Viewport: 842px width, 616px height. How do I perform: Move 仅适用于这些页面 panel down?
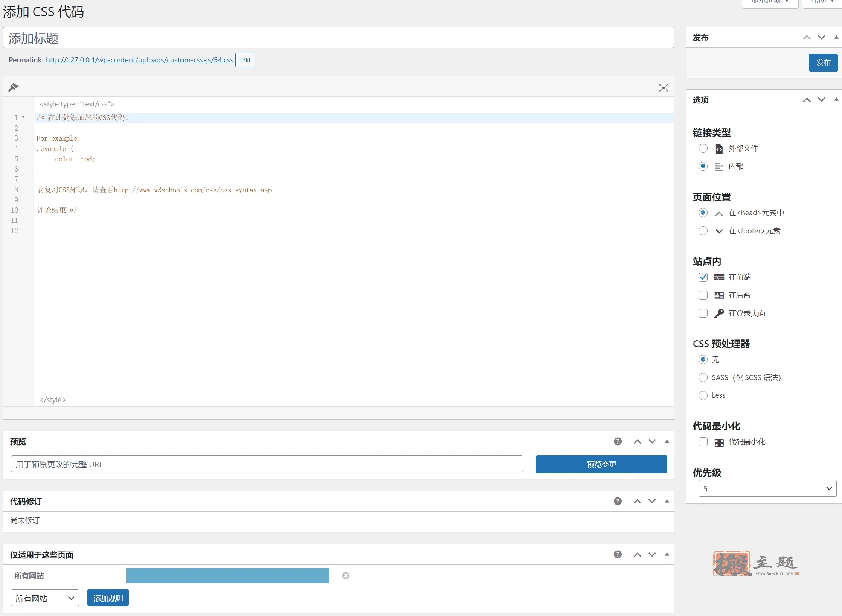coord(652,554)
